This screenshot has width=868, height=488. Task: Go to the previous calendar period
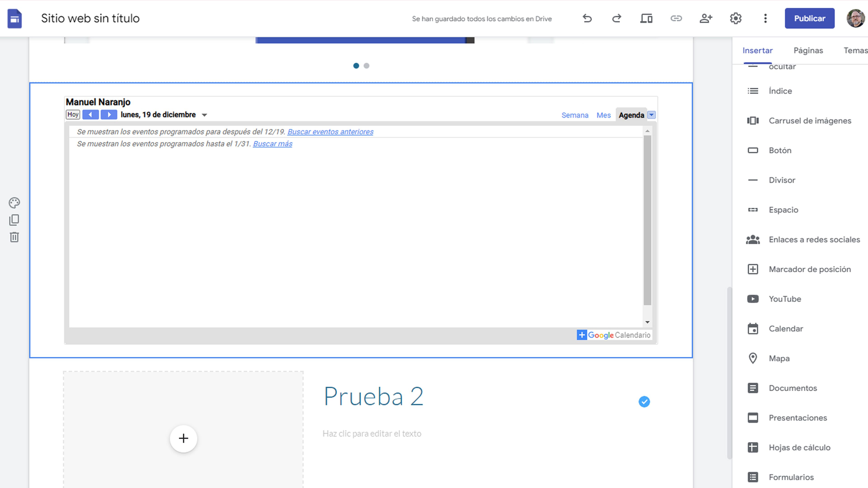coord(90,115)
